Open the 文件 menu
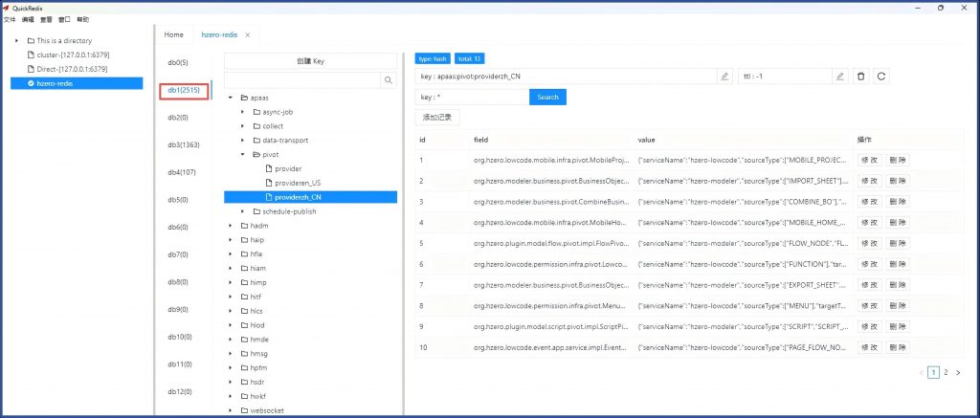The width and height of the screenshot is (980, 418). pyautogui.click(x=10, y=19)
